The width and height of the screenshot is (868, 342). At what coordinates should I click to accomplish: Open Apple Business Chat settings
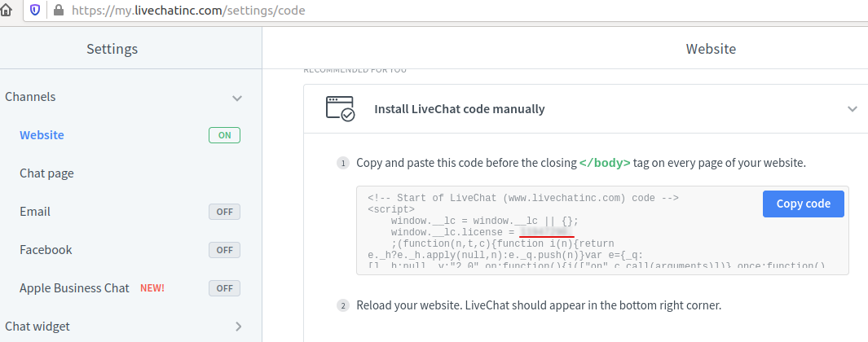pos(74,288)
